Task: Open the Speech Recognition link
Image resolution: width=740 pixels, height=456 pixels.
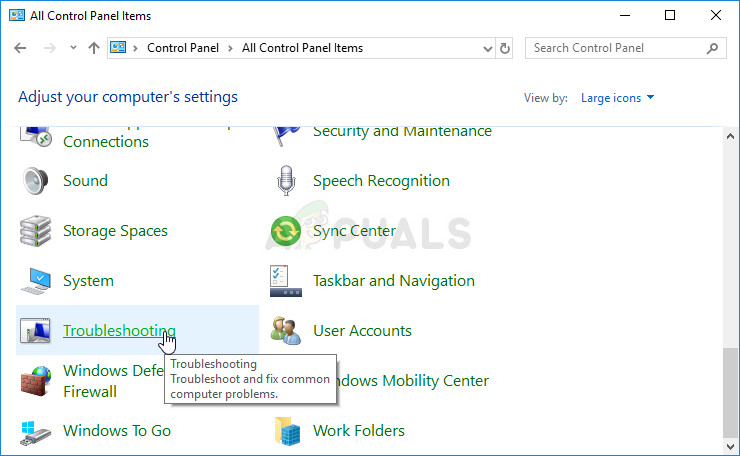Action: 381,181
